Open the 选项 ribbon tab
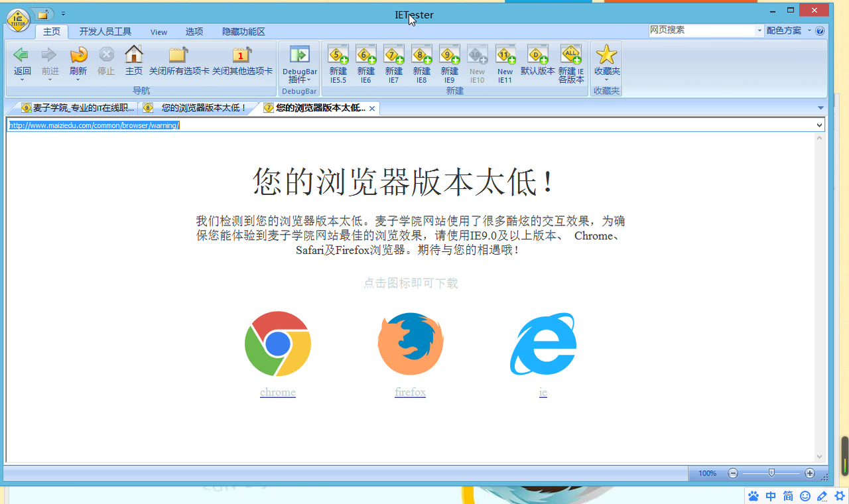Viewport: 849px width, 504px height. (194, 32)
